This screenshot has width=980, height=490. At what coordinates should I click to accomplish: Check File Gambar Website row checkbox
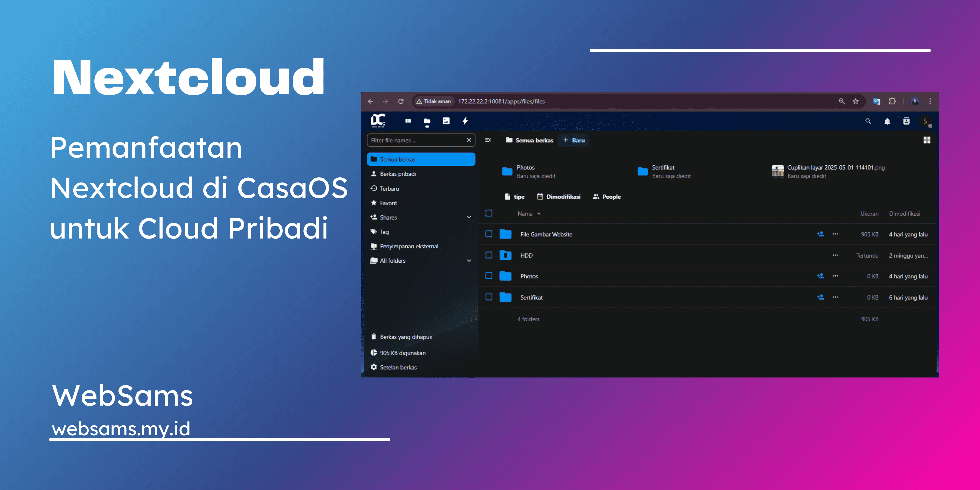tap(489, 234)
